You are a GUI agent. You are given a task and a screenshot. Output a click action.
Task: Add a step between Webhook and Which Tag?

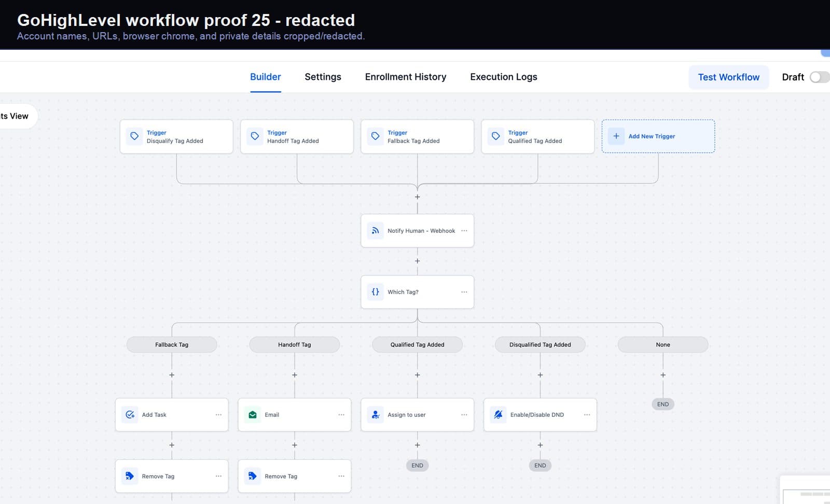tap(418, 261)
